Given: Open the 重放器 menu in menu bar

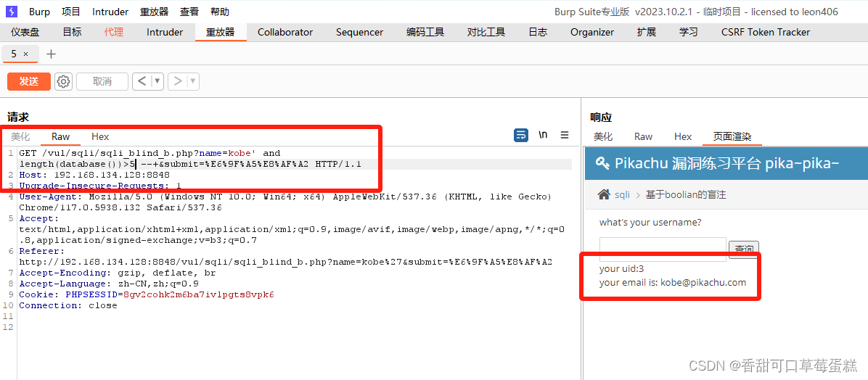Looking at the screenshot, I should (154, 12).
